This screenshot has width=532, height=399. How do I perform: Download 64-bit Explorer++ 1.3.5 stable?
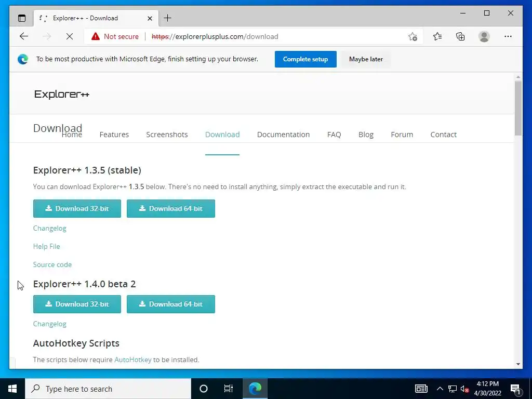tap(170, 209)
